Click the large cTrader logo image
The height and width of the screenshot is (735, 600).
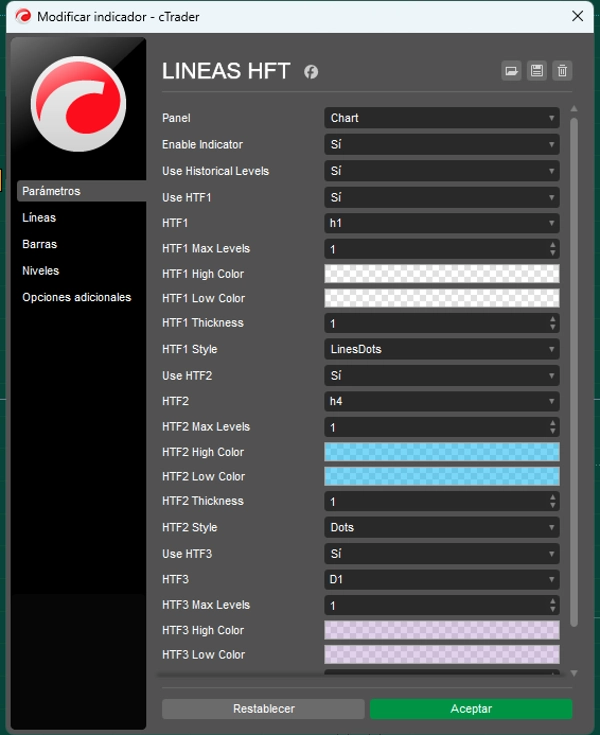[x=78, y=104]
